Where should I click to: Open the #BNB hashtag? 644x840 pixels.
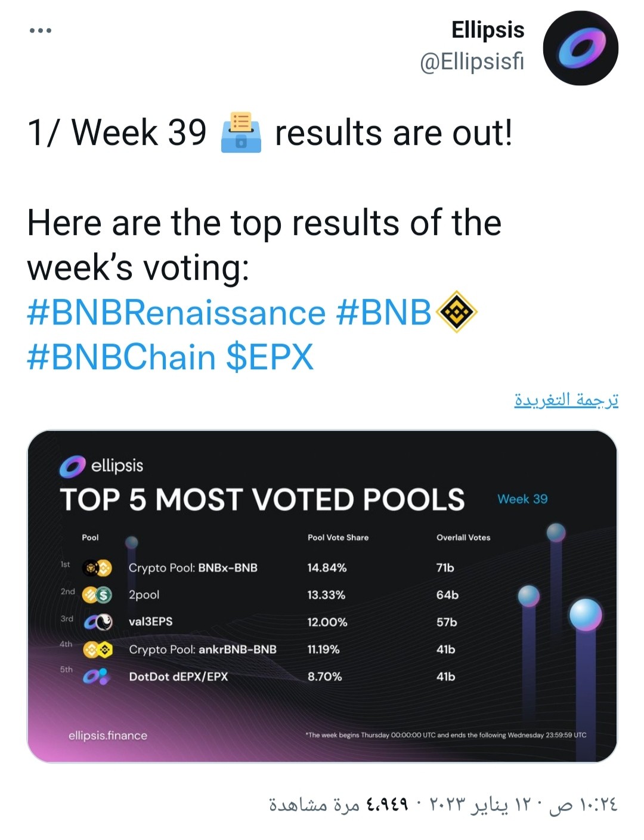tap(383, 313)
